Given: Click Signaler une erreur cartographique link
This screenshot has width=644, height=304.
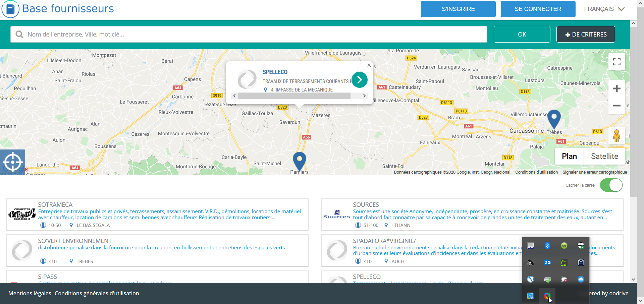Looking at the screenshot, I should coord(595,172).
